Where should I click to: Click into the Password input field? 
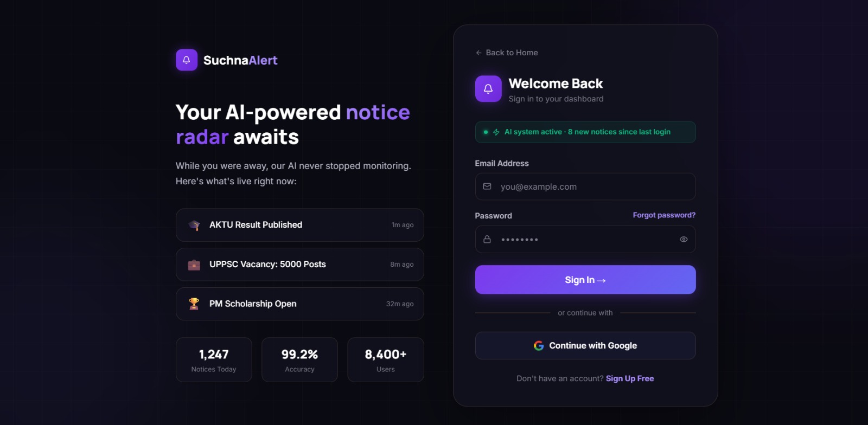pyautogui.click(x=585, y=239)
